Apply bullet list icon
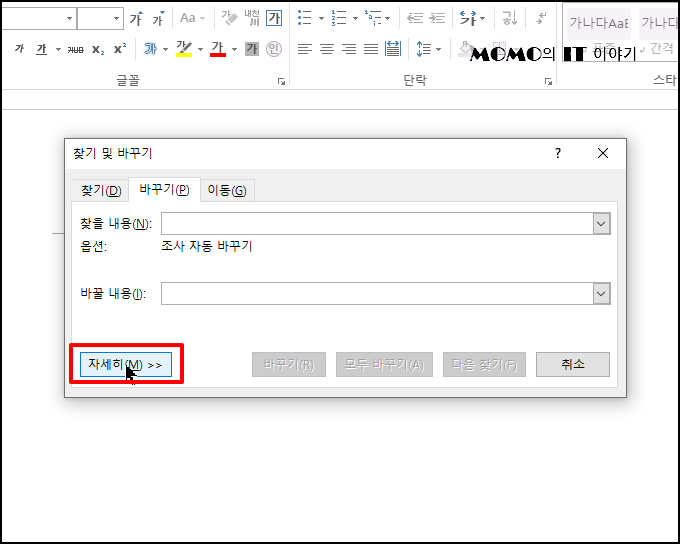Image resolution: width=680 pixels, height=544 pixels. (305, 18)
